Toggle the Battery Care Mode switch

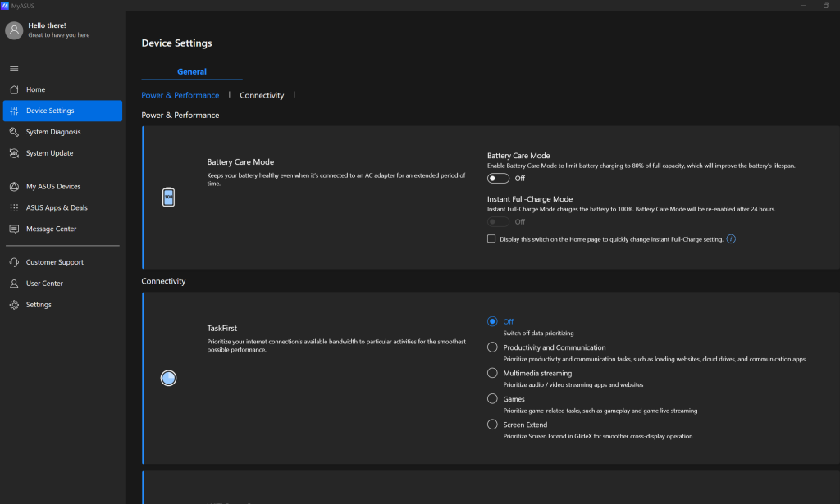(x=498, y=178)
